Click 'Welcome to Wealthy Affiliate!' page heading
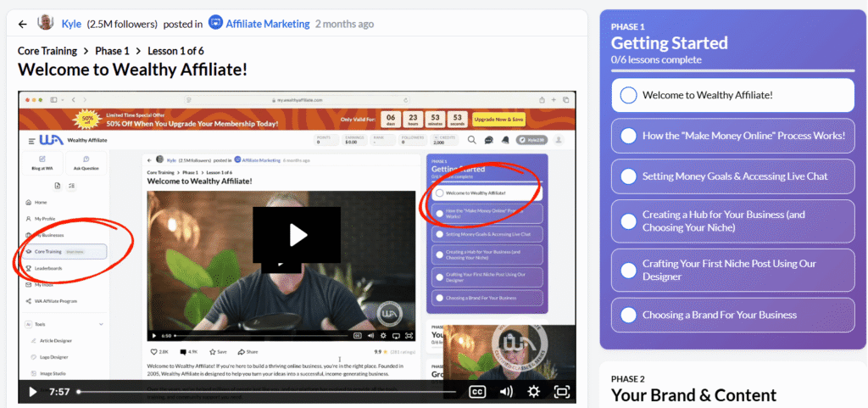The height and width of the screenshot is (408, 868). click(x=132, y=70)
